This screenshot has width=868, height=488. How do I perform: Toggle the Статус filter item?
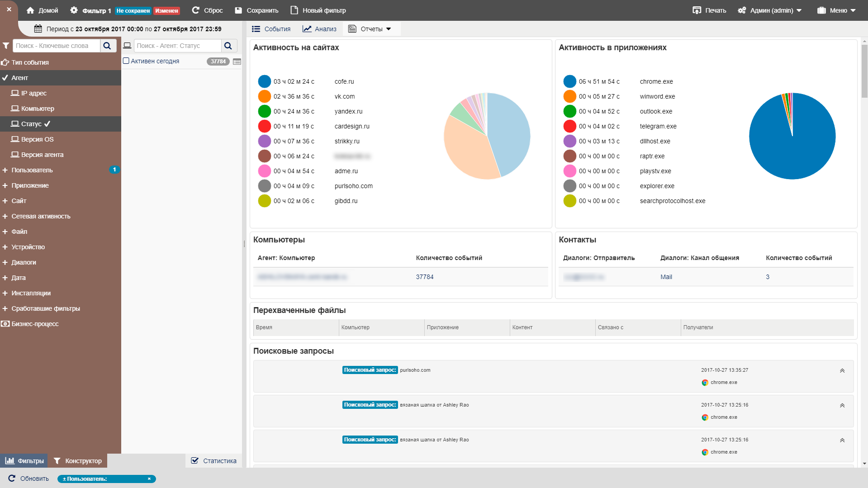(31, 124)
